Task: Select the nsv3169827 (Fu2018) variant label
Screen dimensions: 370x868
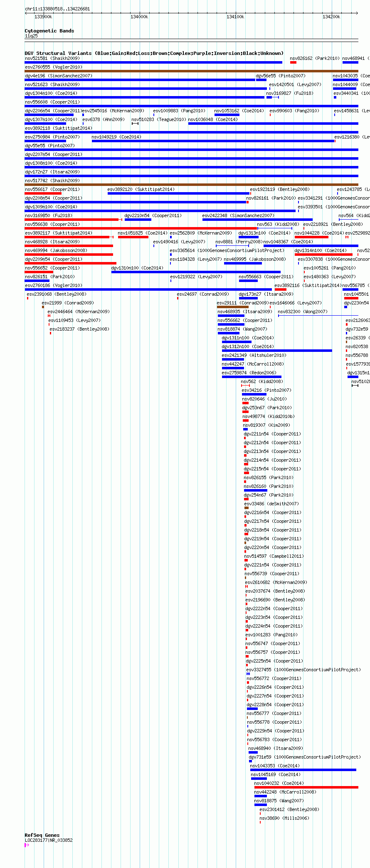Action: [x=290, y=94]
